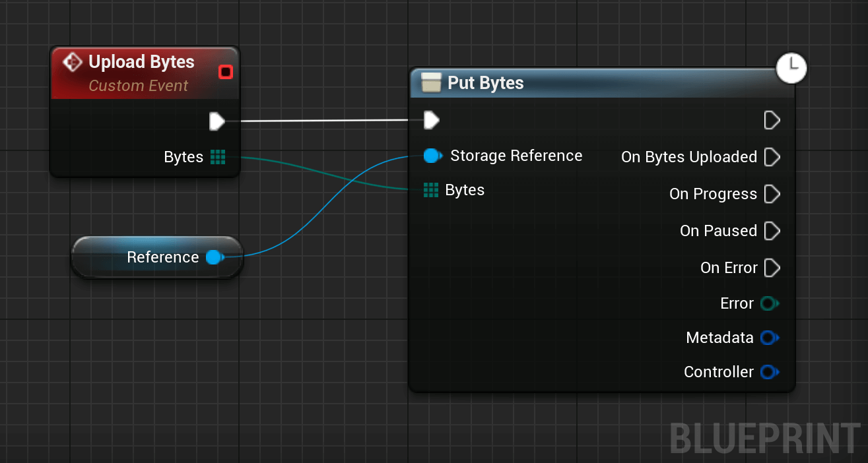Click the On Error label

tap(729, 268)
